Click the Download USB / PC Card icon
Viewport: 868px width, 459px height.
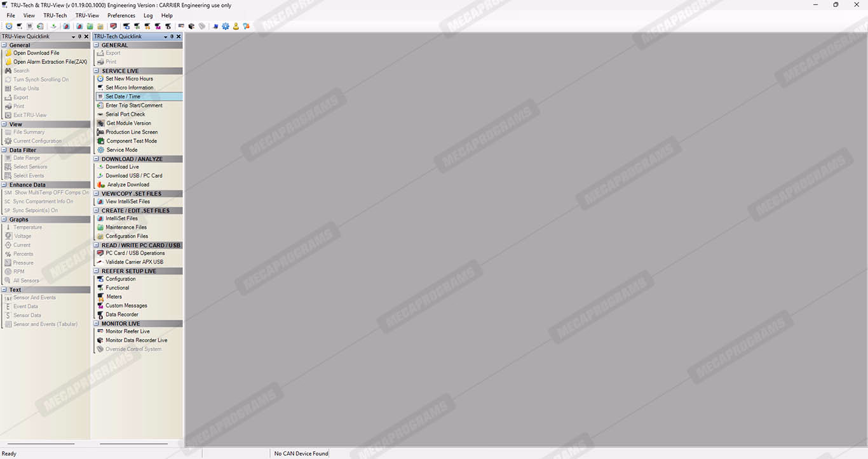click(x=100, y=176)
